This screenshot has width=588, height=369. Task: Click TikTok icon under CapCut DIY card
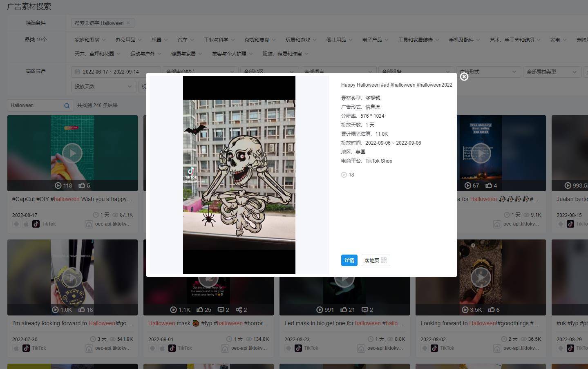point(36,224)
